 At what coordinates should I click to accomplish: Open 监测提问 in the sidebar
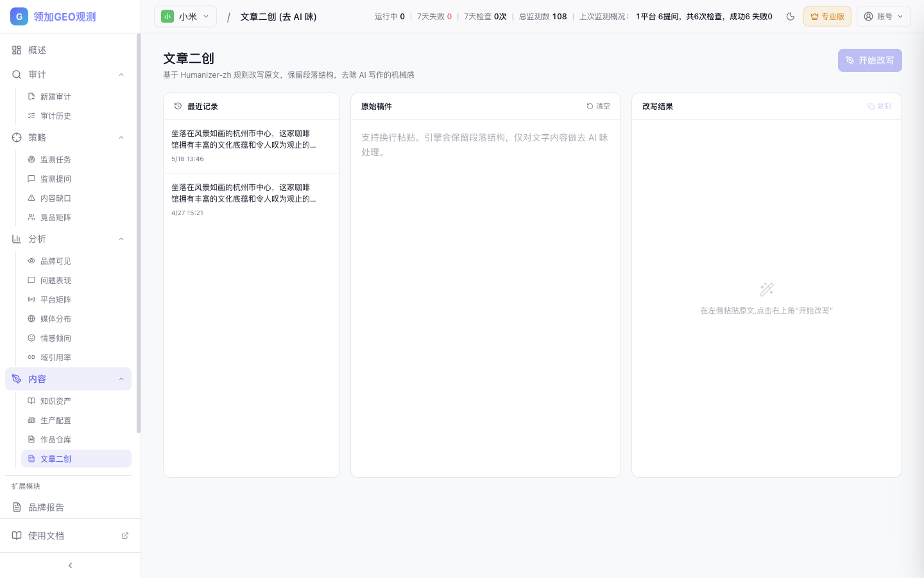click(76, 179)
